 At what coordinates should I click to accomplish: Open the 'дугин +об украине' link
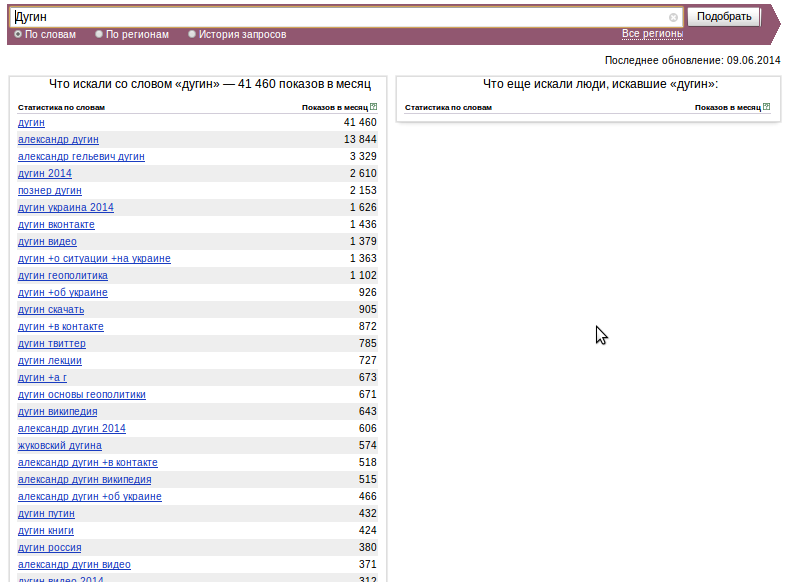(63, 293)
